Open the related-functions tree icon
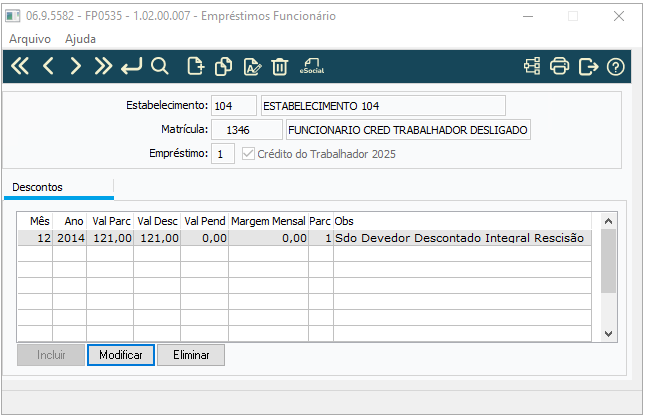649x415 pixels. [532, 66]
